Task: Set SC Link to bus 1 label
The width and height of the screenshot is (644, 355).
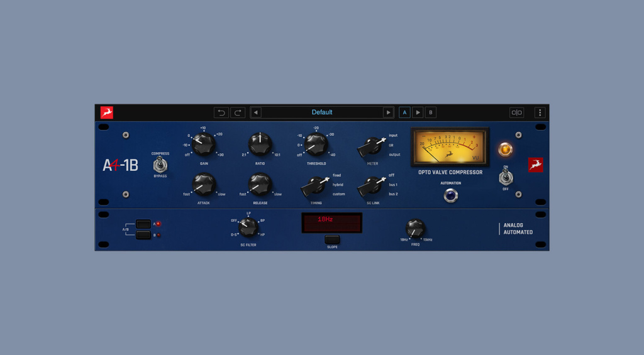Action: [393, 185]
